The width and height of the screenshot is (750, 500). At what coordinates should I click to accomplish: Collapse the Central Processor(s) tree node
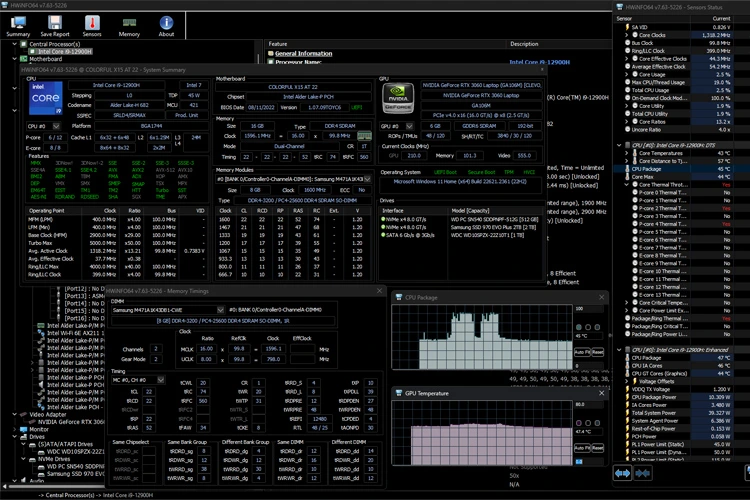(14, 44)
